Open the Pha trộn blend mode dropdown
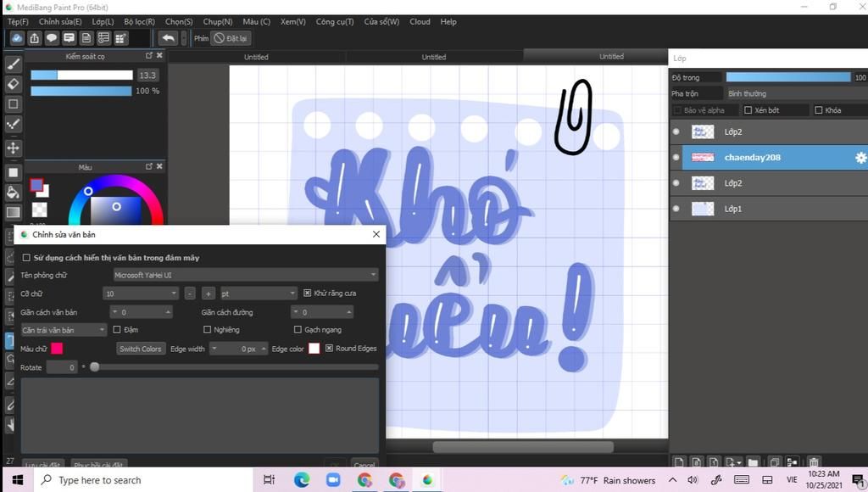 point(796,93)
